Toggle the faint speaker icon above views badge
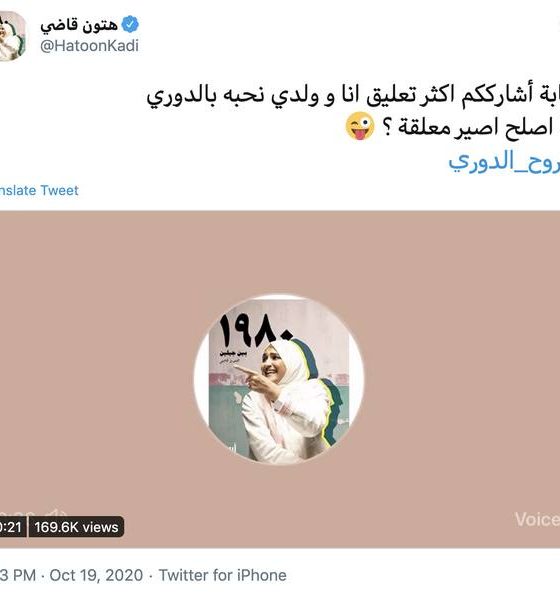 click(56, 512)
